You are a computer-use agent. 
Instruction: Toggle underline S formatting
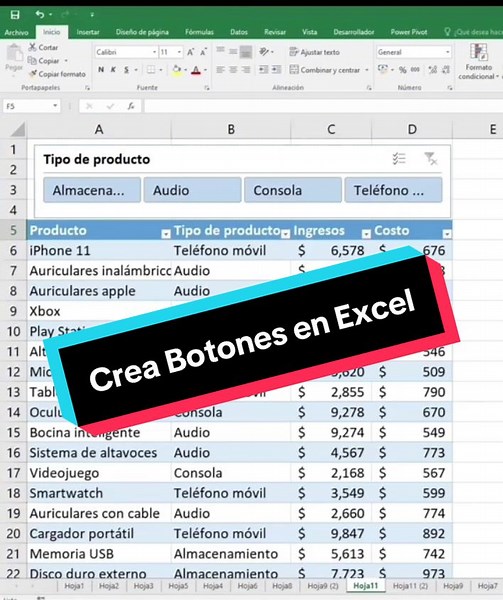[x=126, y=70]
